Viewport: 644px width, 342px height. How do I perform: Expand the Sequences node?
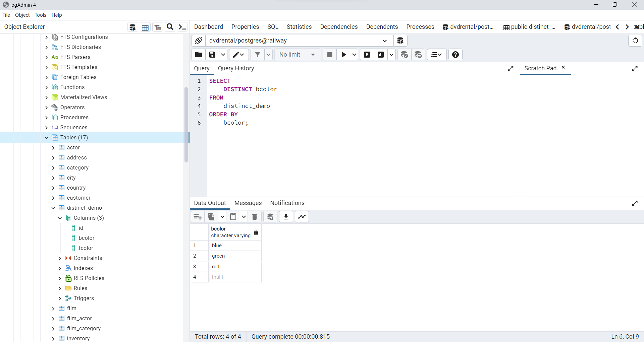[47, 128]
